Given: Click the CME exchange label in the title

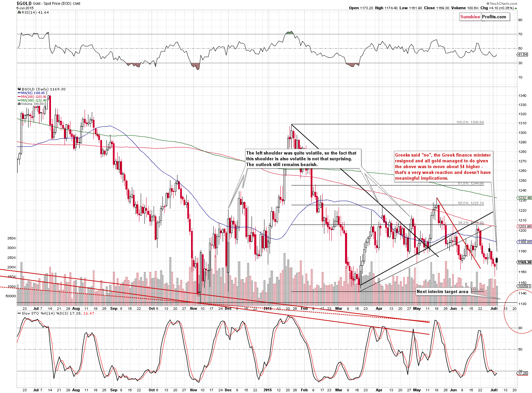Looking at the screenshot, I should coord(76,4).
